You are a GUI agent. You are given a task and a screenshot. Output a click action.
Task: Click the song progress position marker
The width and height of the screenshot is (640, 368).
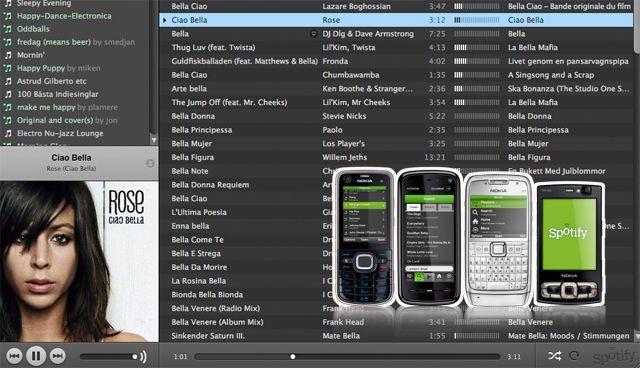pos(293,357)
